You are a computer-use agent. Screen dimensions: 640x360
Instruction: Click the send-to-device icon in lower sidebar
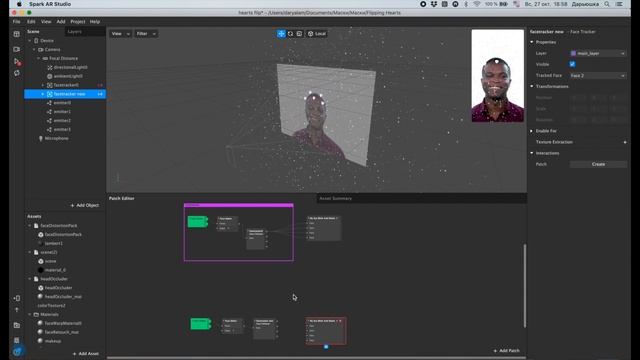coord(16,298)
